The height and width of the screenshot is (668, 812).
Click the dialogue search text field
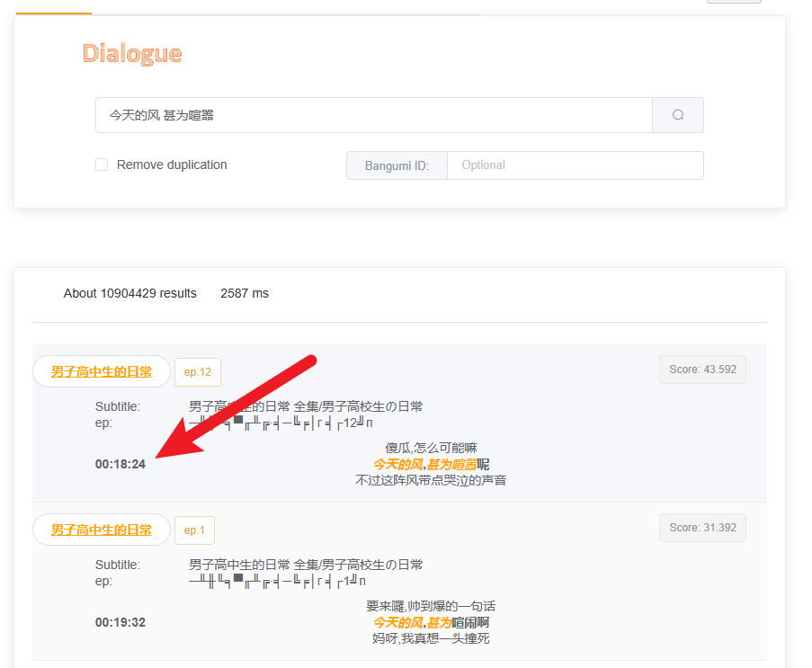coord(373,115)
